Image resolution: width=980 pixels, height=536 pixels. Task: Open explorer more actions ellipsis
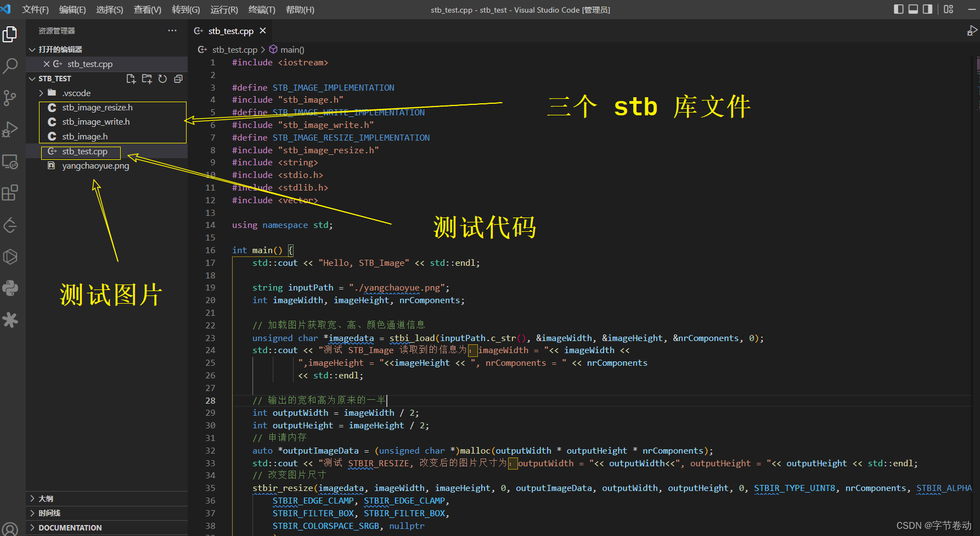172,31
